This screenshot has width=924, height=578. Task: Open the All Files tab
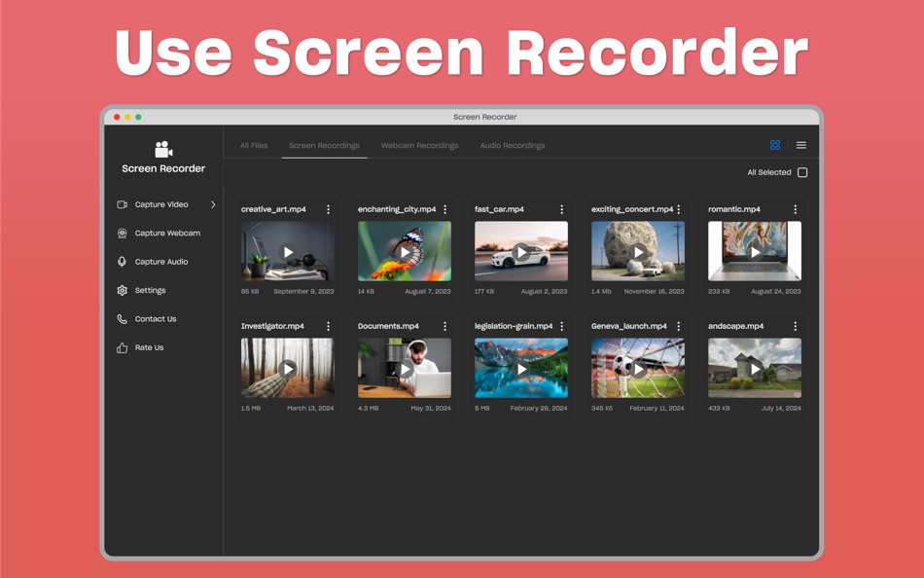[x=253, y=145]
